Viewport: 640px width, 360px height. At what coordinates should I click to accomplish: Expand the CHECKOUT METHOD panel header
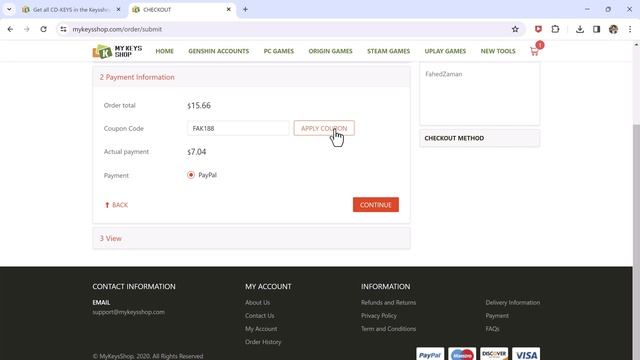[x=480, y=138]
